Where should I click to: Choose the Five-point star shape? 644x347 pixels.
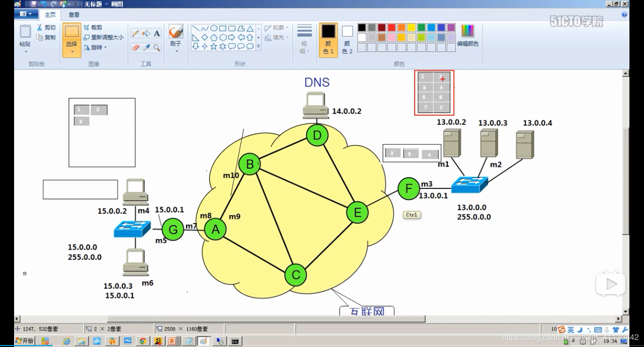213,46
